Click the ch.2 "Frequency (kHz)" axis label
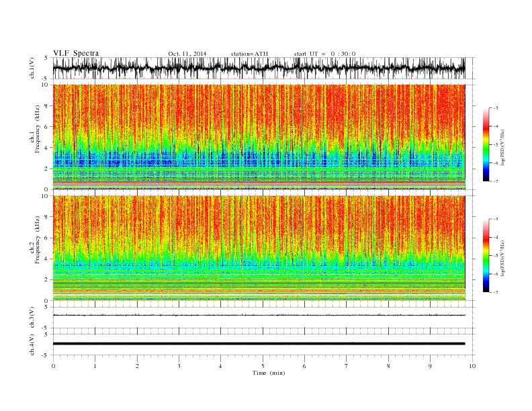 point(38,239)
